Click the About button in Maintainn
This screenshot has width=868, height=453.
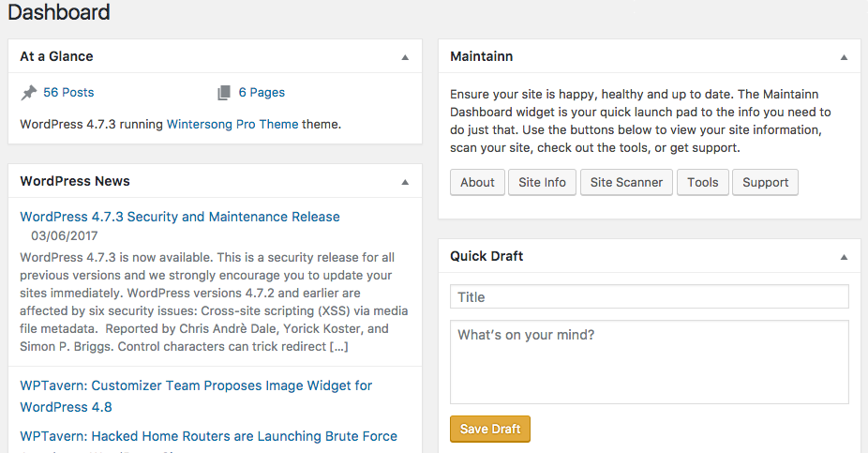pyautogui.click(x=477, y=182)
